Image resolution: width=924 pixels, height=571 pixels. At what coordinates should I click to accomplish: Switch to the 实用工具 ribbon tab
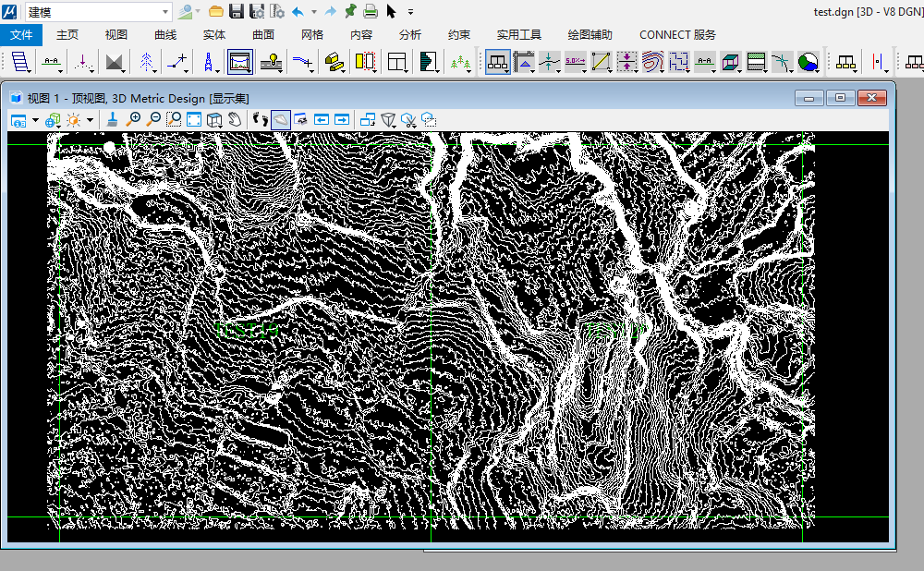518,35
